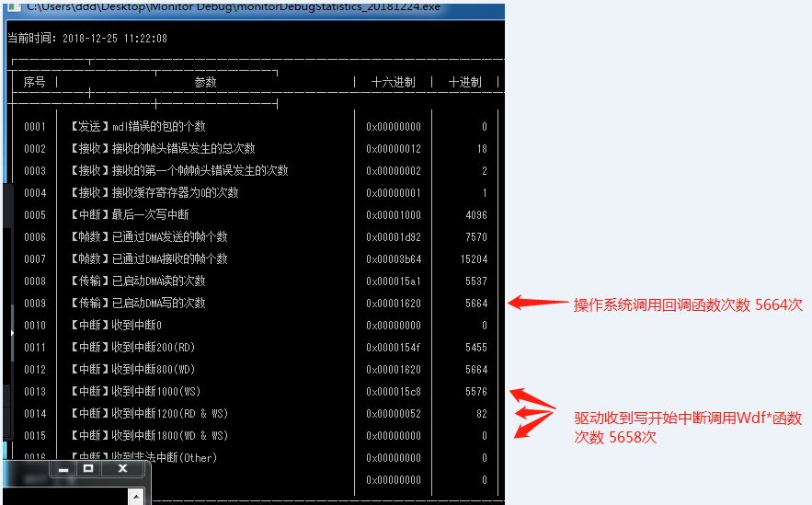Close the small window at the bottom left
The height and width of the screenshot is (505, 812).
pyautogui.click(x=122, y=469)
